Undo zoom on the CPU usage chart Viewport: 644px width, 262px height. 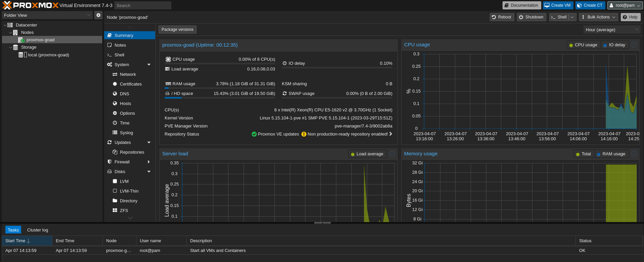(x=634, y=45)
